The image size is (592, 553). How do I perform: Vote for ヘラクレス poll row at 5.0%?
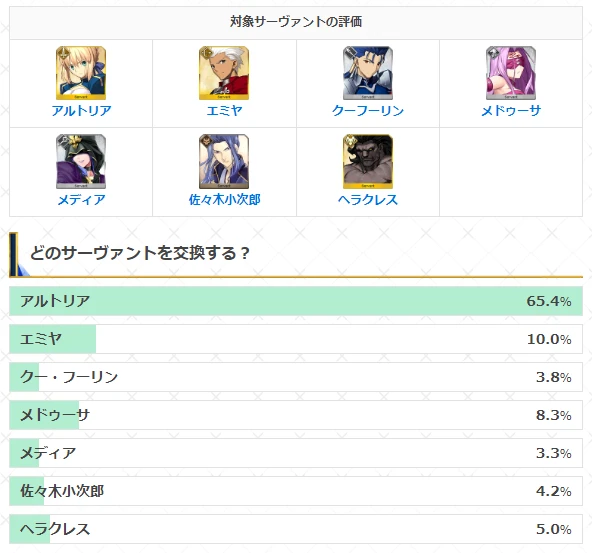tap(296, 529)
